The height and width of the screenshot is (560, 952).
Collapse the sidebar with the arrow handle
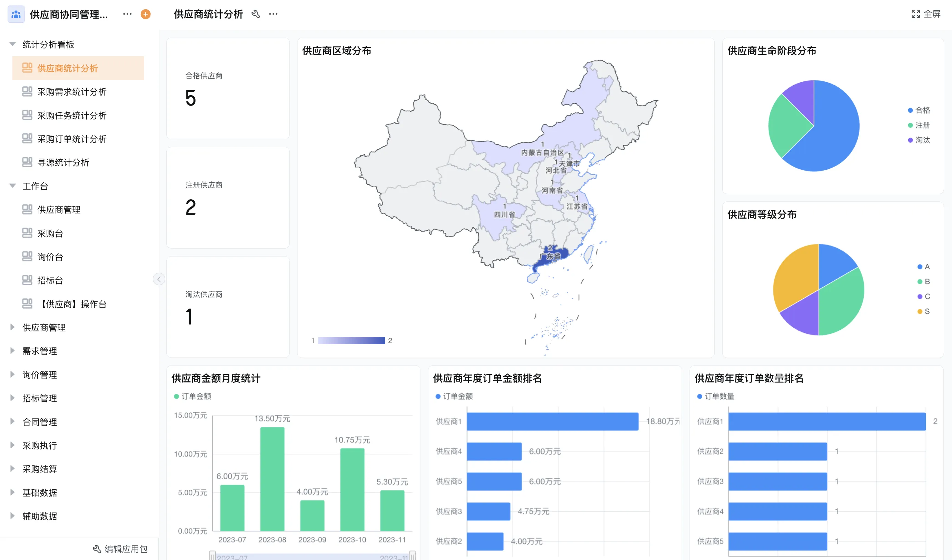tap(159, 279)
